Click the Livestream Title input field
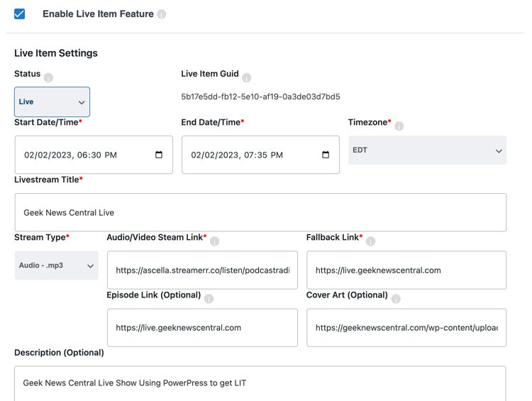532x401 pixels. click(260, 212)
